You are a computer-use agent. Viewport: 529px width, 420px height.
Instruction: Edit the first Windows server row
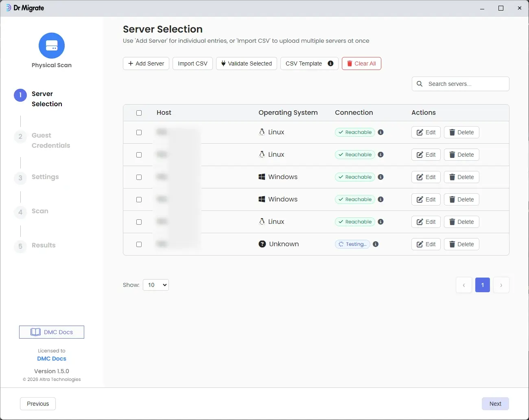pyautogui.click(x=426, y=177)
